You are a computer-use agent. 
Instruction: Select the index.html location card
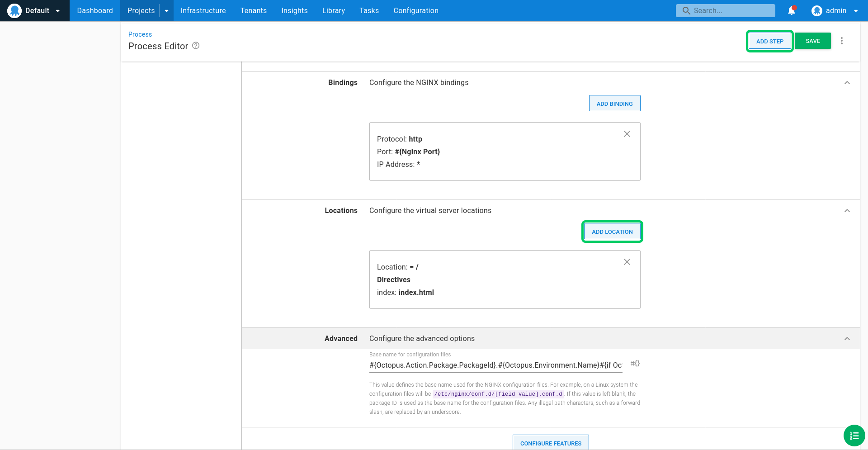click(505, 279)
